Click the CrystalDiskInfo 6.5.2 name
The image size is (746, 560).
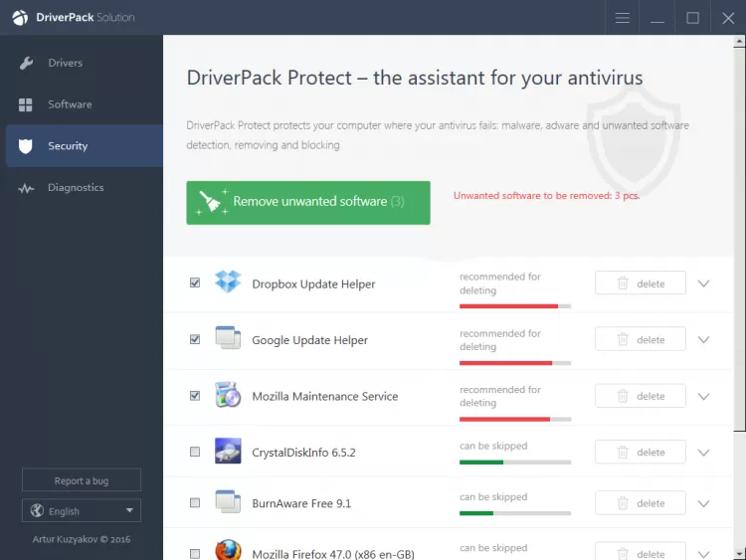pyautogui.click(x=303, y=453)
